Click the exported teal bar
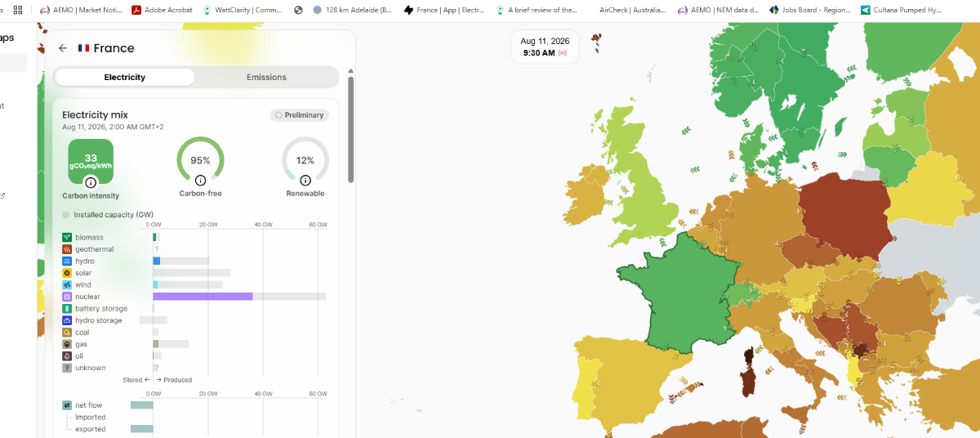The height and width of the screenshot is (438, 980). tap(141, 429)
